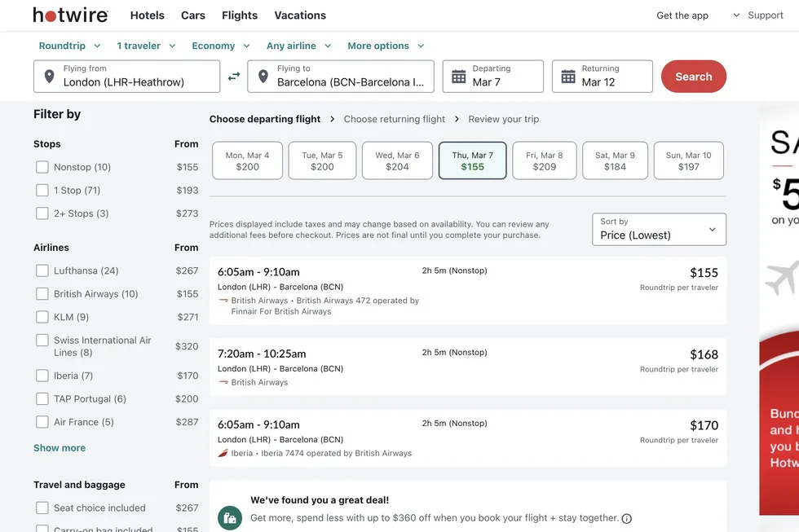Click the Flying from location pin icon

(50, 77)
